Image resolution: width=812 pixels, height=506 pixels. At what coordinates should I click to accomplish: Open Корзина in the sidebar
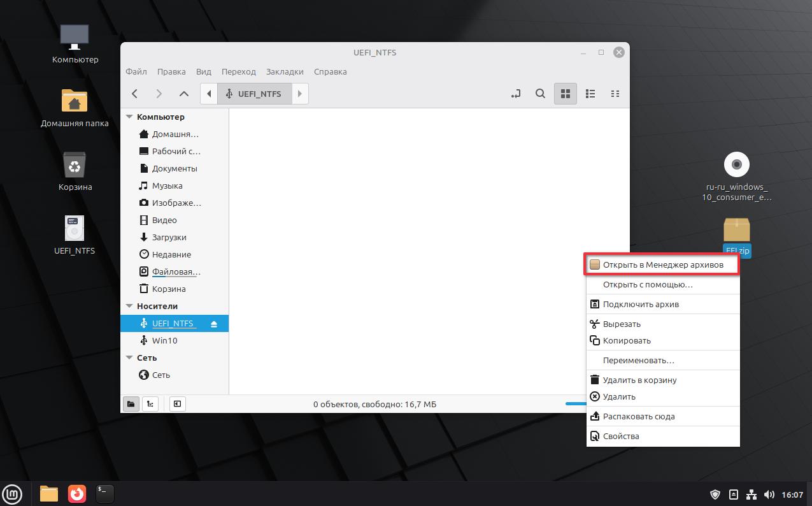[175, 289]
